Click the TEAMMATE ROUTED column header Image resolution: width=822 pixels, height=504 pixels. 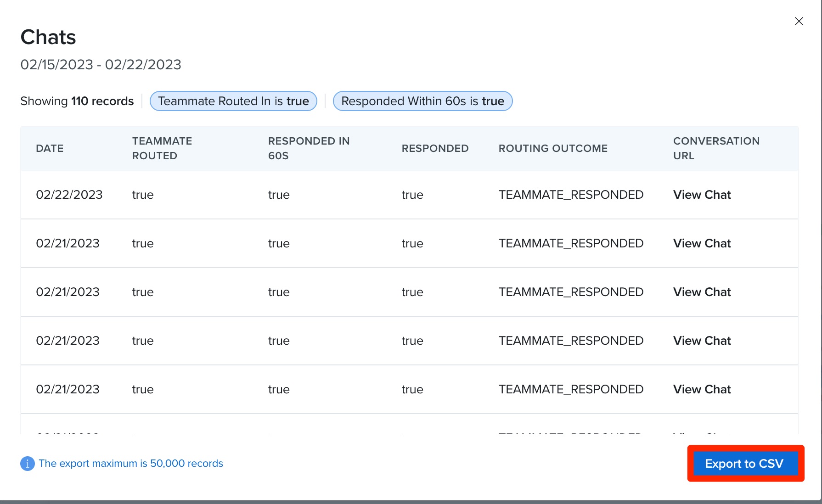coord(162,148)
